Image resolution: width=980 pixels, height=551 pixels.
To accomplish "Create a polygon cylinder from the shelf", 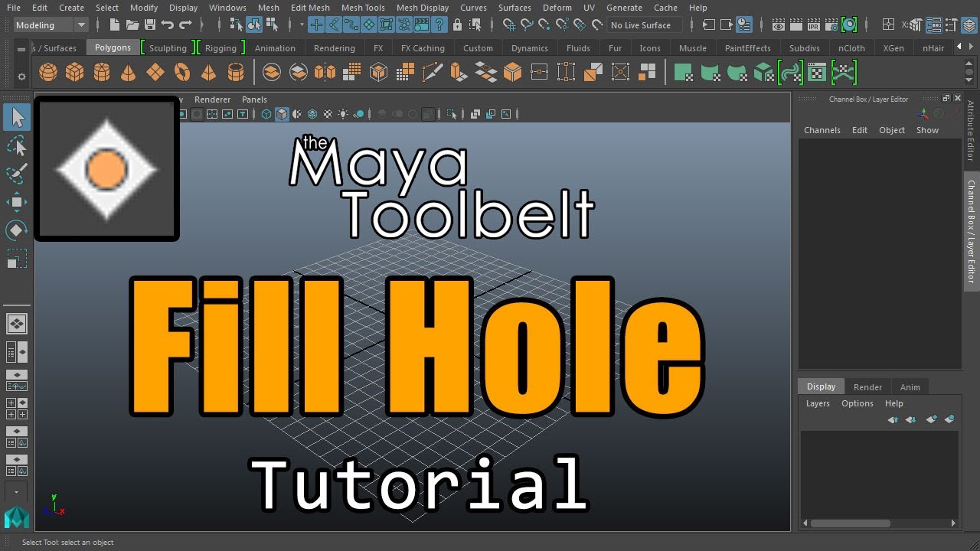I will coord(102,73).
